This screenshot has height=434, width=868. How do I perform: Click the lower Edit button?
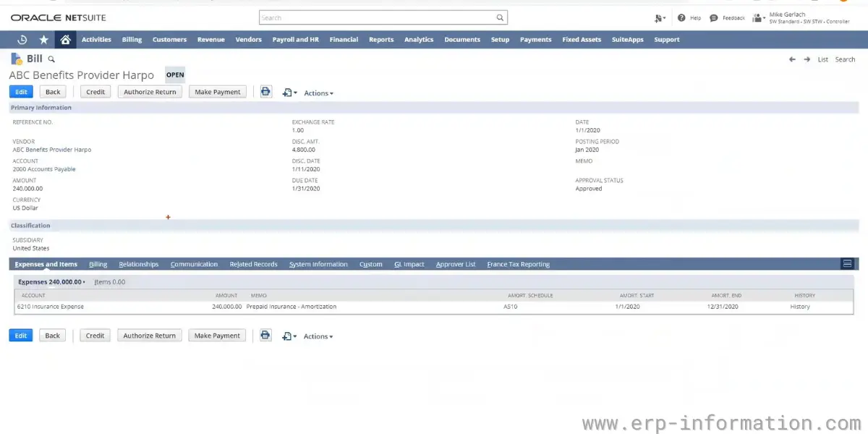coord(21,336)
